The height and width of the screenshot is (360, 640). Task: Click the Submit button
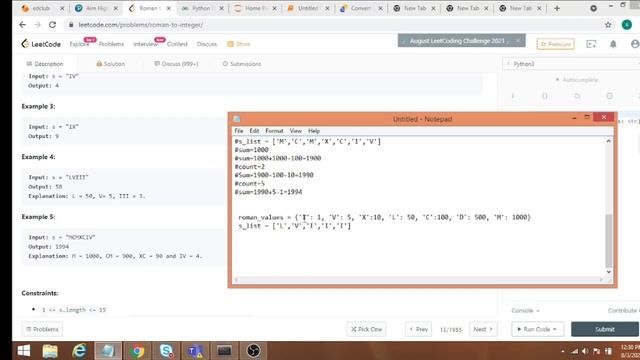pos(604,329)
